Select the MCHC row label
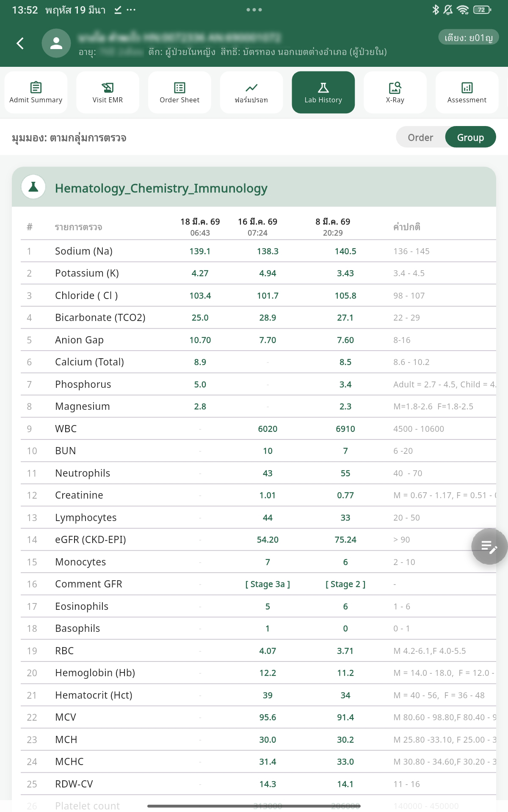The image size is (508, 812). (69, 762)
